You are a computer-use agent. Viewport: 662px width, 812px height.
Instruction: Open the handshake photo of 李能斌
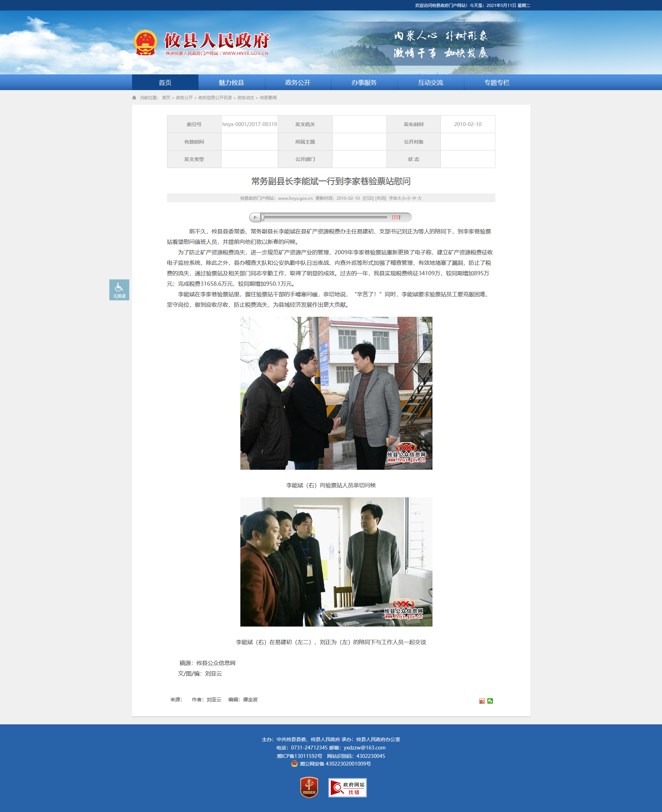(336, 393)
